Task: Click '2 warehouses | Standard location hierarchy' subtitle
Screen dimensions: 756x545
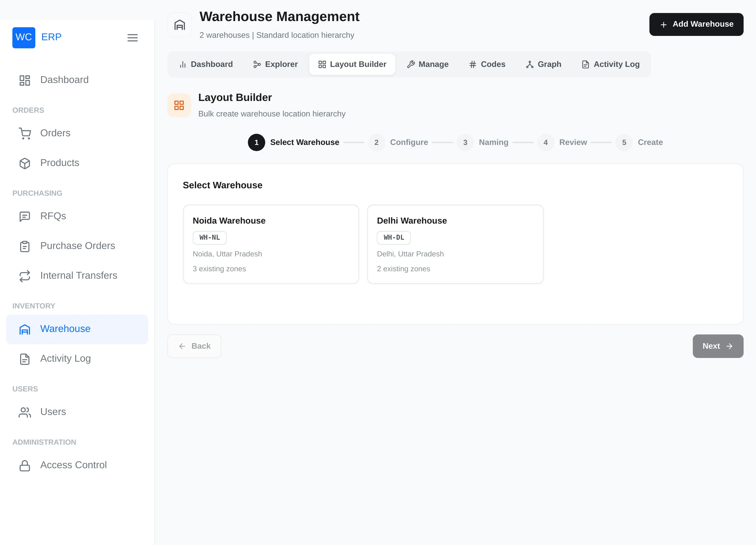Action: (x=277, y=35)
